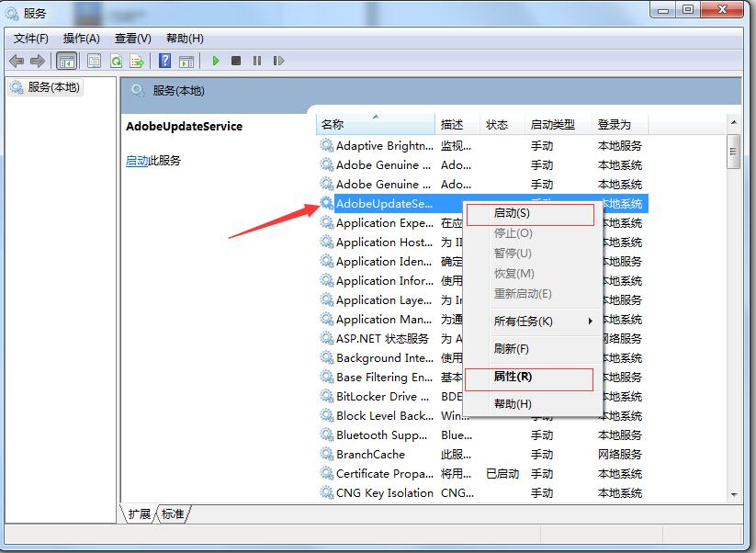The image size is (756, 553).
Task: Click the export list toolbar icon
Action: [x=139, y=61]
